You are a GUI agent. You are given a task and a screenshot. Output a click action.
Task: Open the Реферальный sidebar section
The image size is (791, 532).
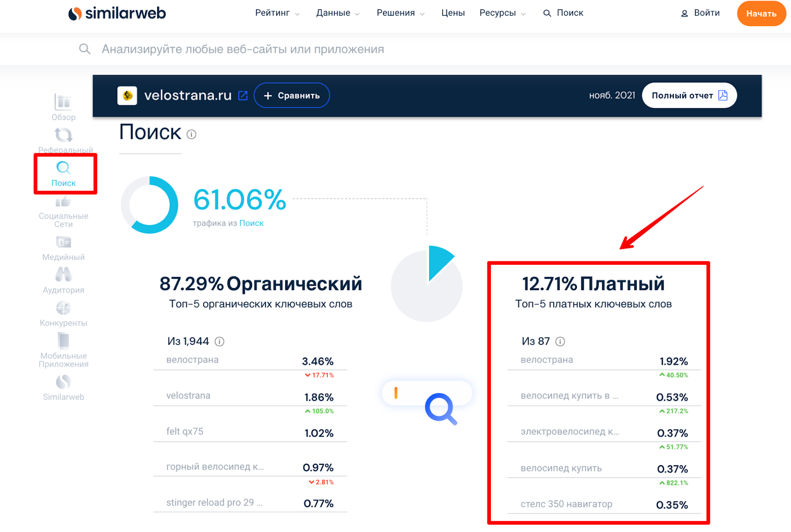pos(65,141)
